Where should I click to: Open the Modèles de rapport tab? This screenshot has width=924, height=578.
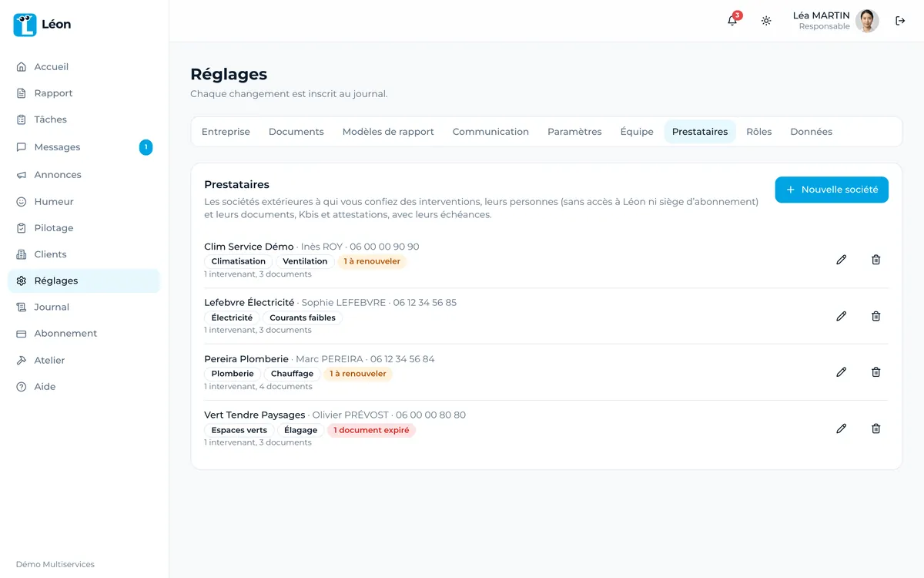pos(388,132)
